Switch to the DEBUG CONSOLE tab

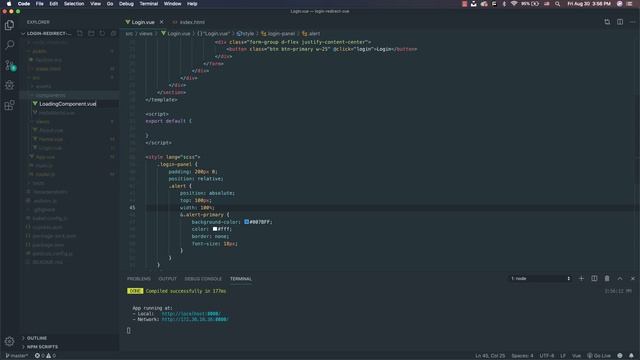(203, 279)
